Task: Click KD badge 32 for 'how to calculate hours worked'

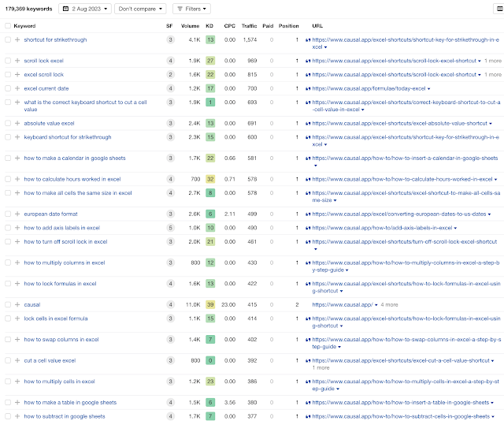Action: (210, 179)
